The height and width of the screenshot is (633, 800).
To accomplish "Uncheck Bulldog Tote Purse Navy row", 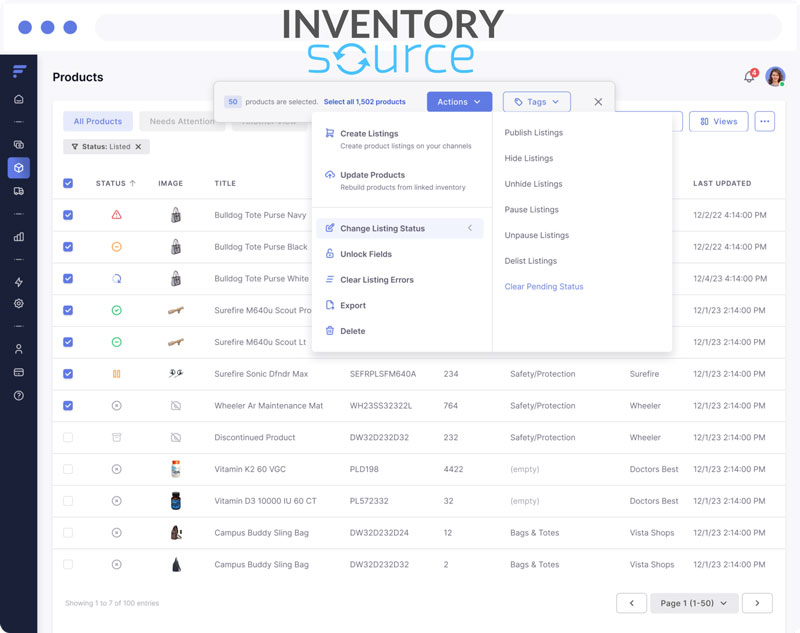I will tap(68, 215).
